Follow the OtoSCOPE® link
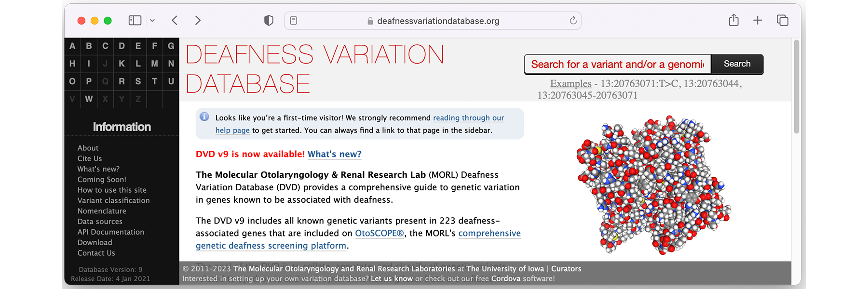The image size is (868, 289). (379, 233)
